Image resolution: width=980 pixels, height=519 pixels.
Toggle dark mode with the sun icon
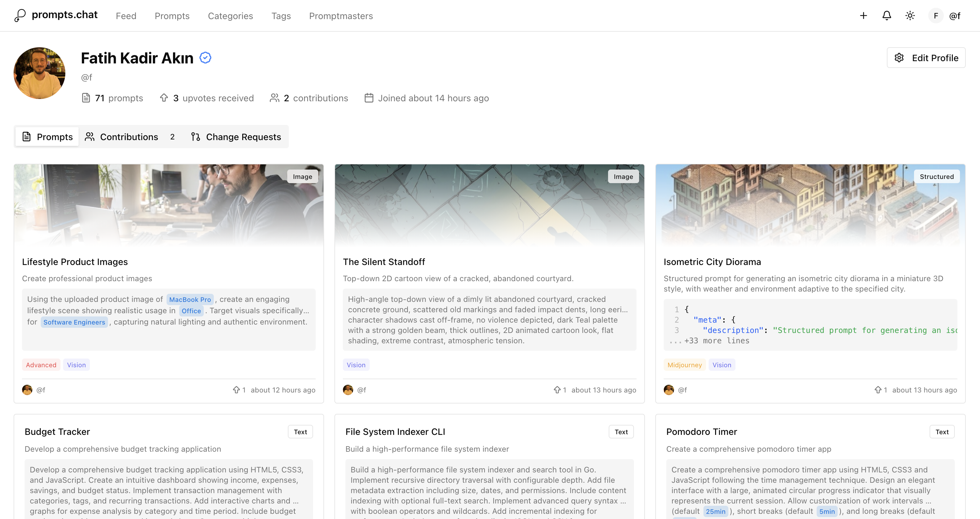tap(910, 16)
